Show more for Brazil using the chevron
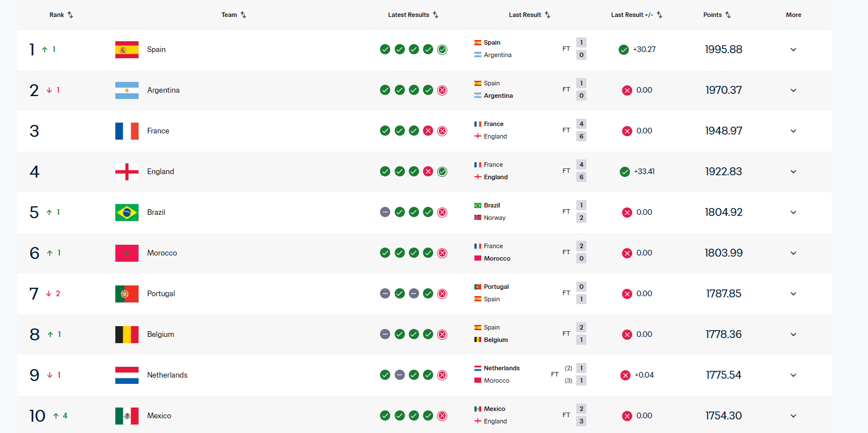Screen dimensions: 868x433 tap(793, 213)
